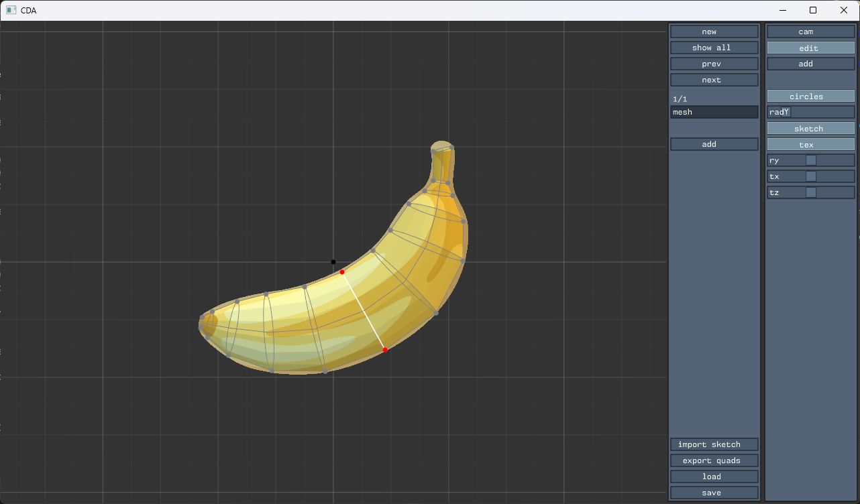The height and width of the screenshot is (504, 860).
Task: Toggle sketch visibility
Action: pyautogui.click(x=810, y=128)
